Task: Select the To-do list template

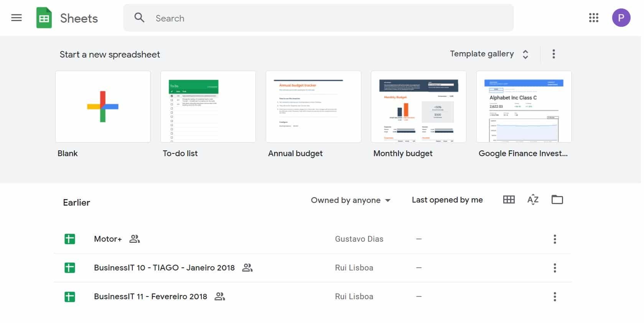Action: (208, 107)
